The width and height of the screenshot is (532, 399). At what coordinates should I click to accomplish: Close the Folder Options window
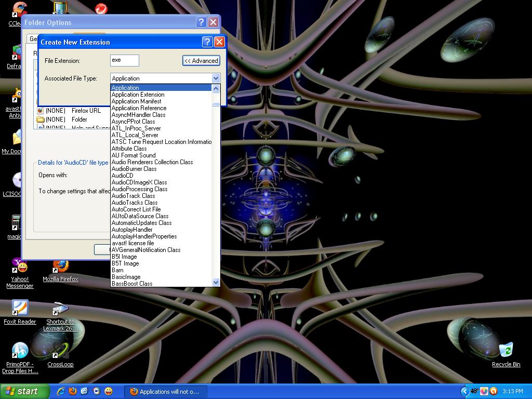coord(213,22)
